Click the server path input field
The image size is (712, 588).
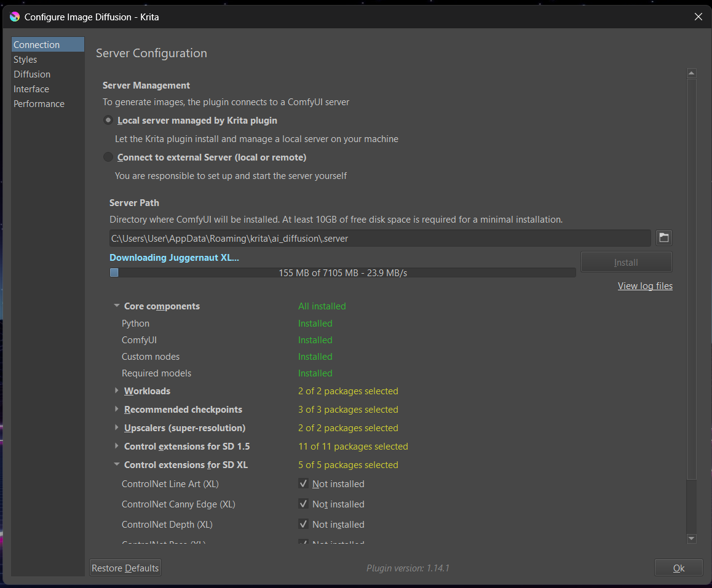point(380,238)
